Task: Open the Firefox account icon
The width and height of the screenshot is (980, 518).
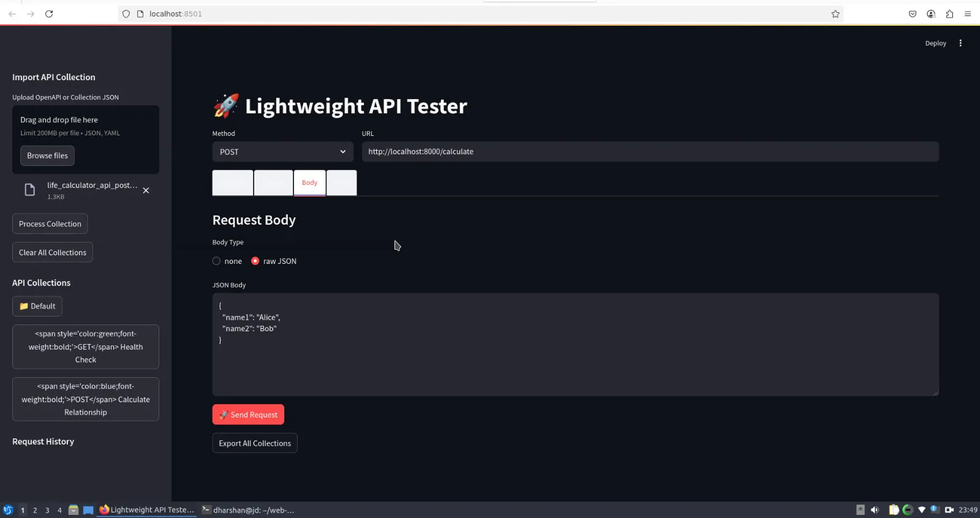Action: [x=931, y=14]
